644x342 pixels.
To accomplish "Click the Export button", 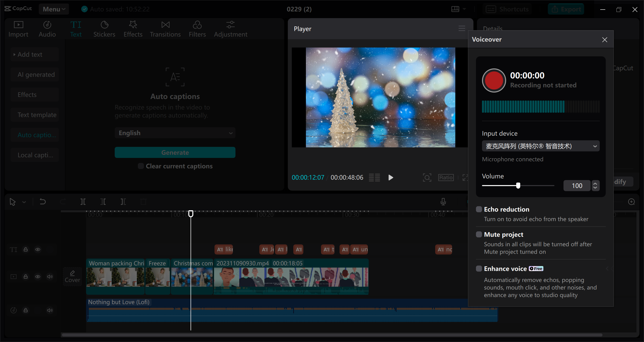I will pos(566,9).
